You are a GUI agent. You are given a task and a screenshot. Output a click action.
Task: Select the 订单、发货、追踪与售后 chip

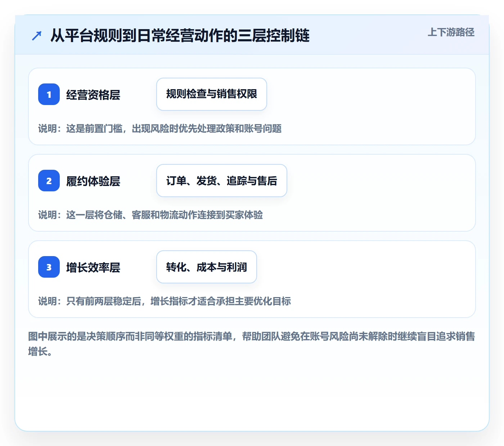point(222,181)
